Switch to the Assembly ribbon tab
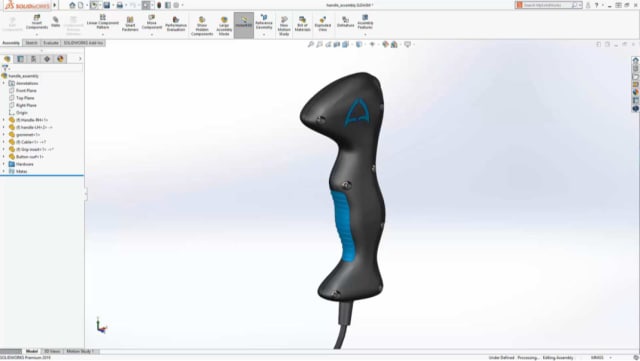Screen dimensions: 640x361 pyautogui.click(x=11, y=43)
